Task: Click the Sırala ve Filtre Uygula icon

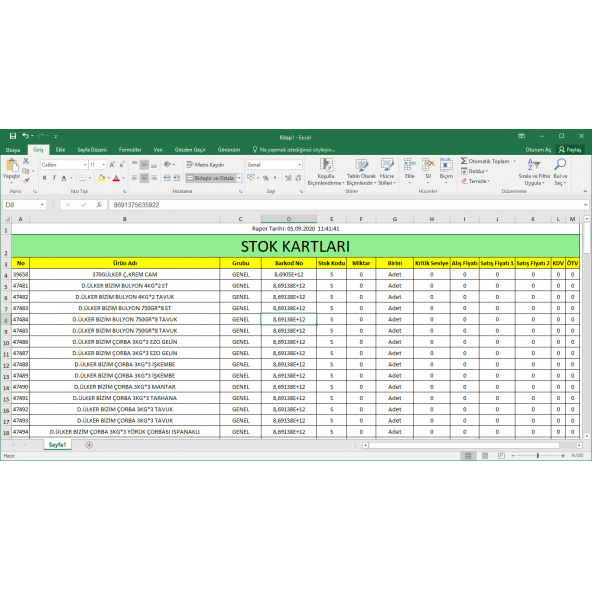Action: 534,165
